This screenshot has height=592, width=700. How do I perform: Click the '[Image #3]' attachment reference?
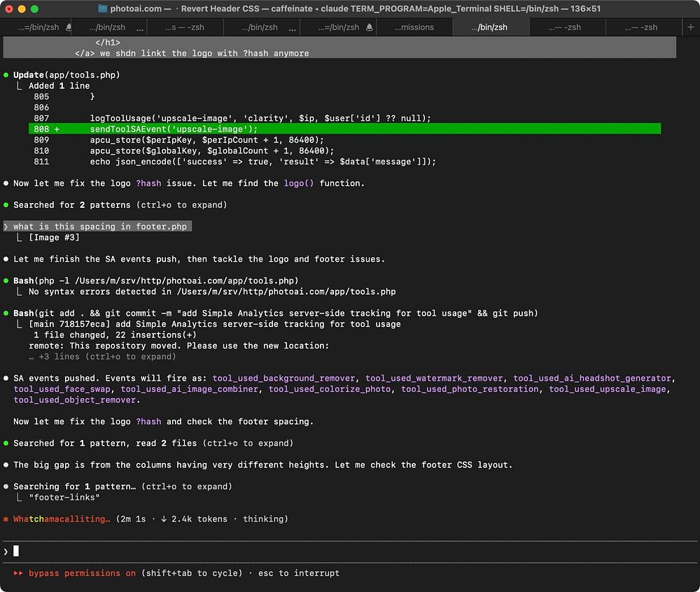(54, 237)
